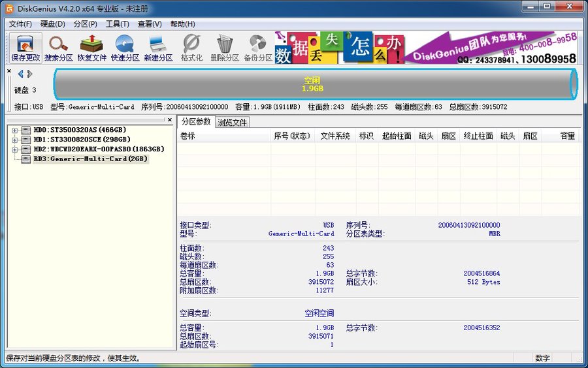
Task: Expand the HD0:ST3500320AS tree node
Action: click(14, 130)
